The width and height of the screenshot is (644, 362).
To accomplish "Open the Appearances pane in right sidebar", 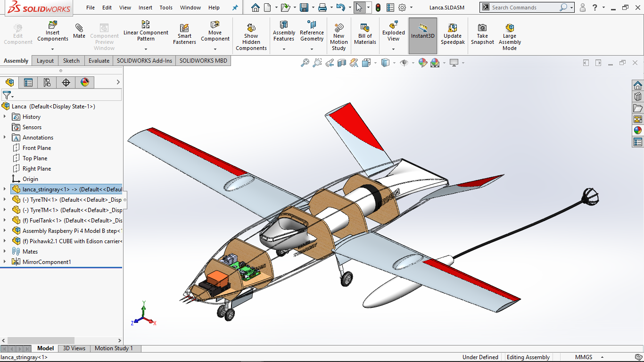I will (x=638, y=131).
